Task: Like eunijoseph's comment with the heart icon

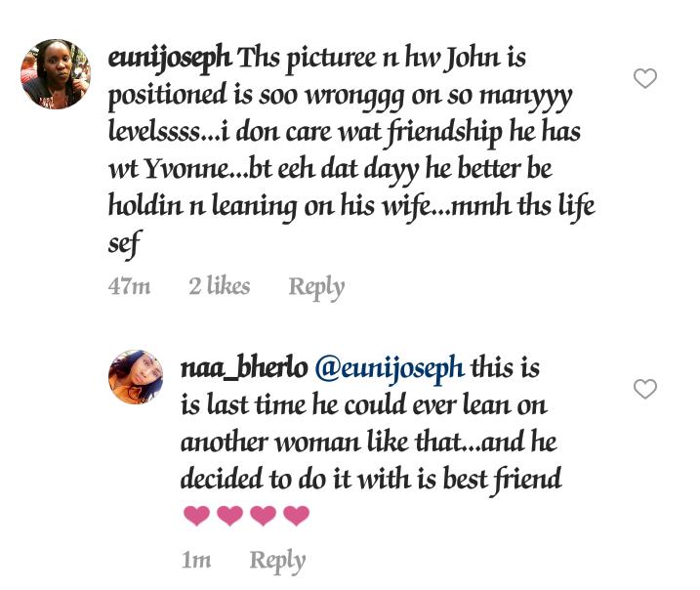Action: 645,78
